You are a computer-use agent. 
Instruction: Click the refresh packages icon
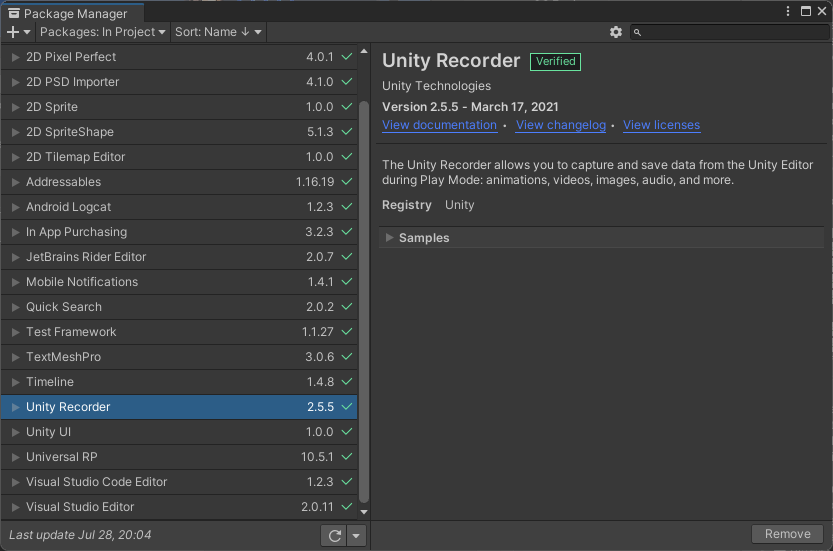point(334,536)
